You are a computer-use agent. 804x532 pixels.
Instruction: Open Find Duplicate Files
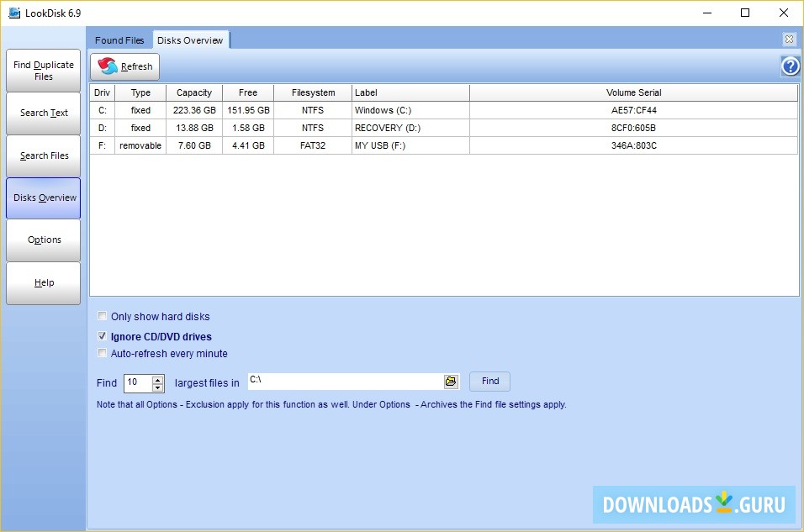(x=43, y=71)
